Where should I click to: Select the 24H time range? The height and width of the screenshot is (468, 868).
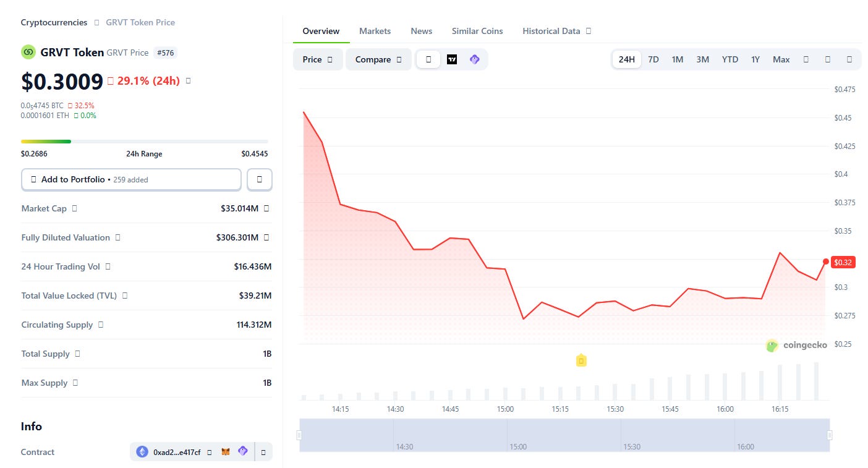coord(627,59)
